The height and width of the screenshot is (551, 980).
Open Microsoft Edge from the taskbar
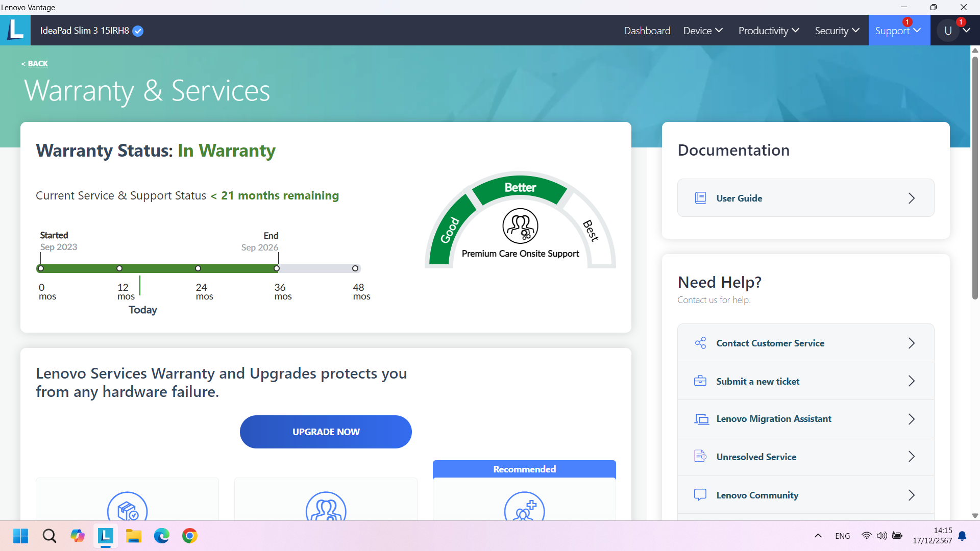pos(162,536)
